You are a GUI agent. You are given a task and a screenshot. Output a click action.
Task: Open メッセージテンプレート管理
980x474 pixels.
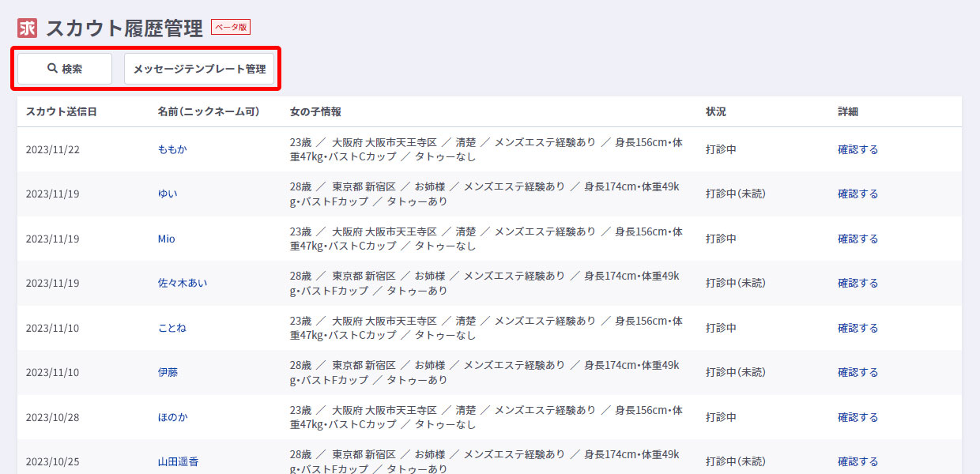[199, 69]
